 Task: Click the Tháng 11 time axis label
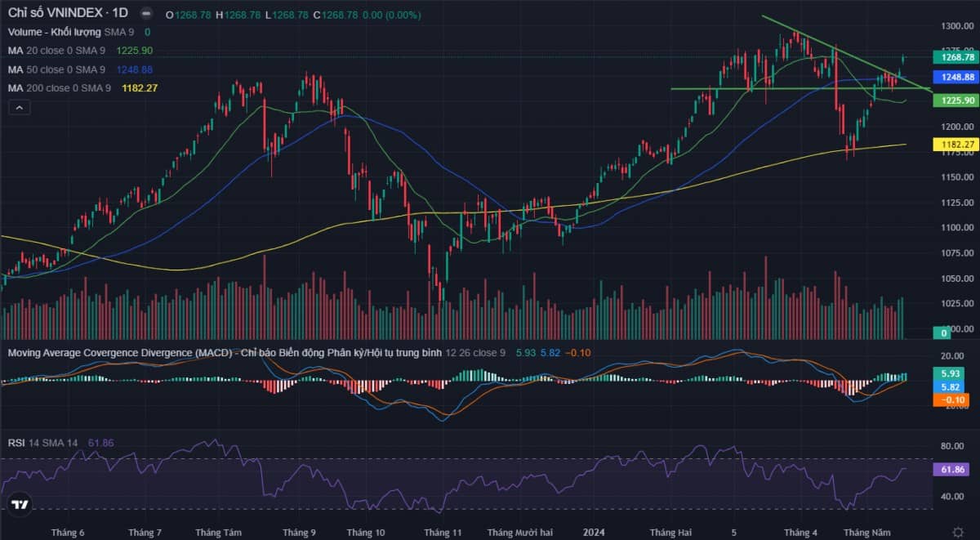tap(443, 532)
